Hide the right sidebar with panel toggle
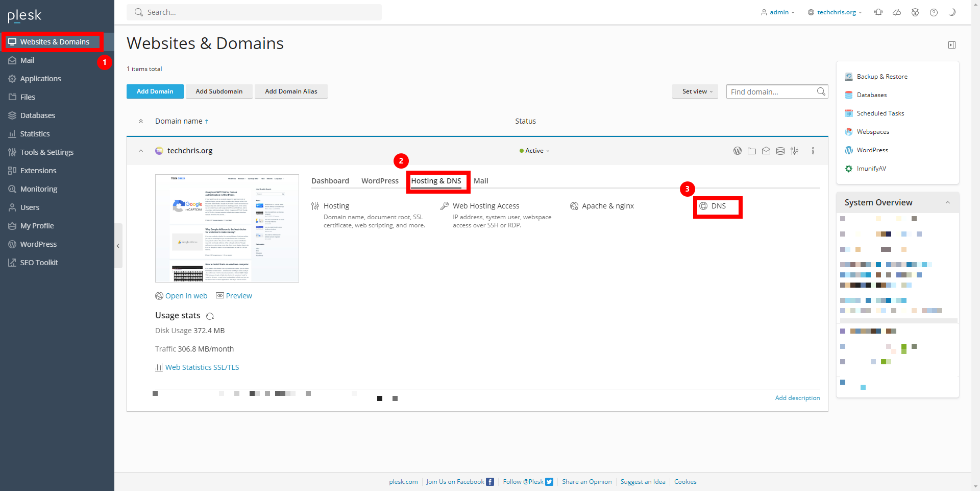The image size is (980, 491). 951,45
